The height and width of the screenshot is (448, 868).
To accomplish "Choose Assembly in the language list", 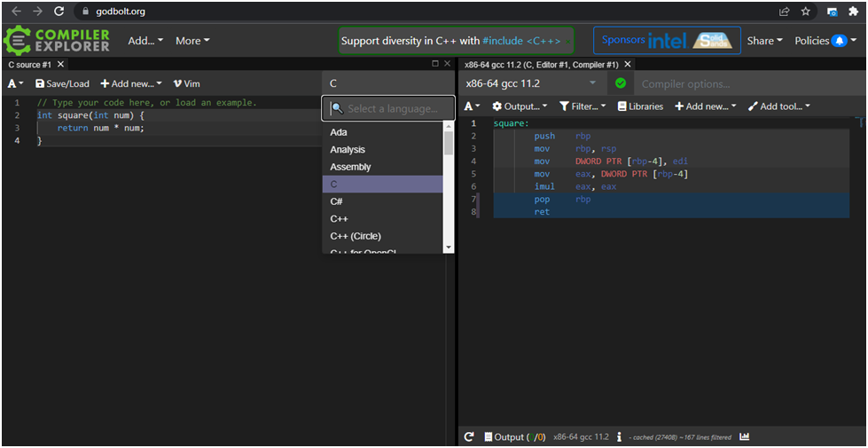I will coord(350,167).
